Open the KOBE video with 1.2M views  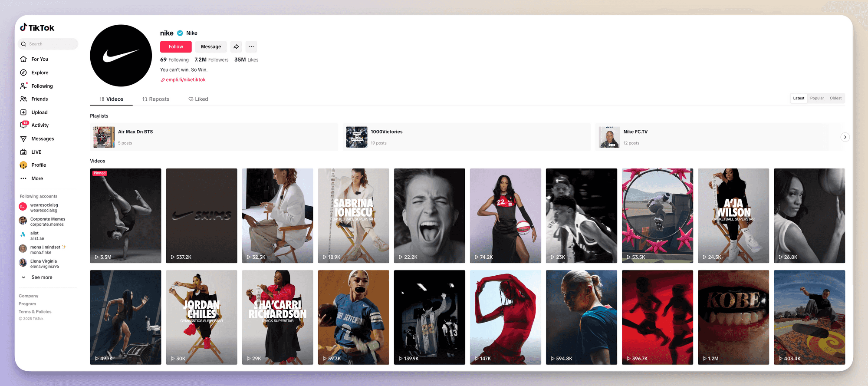tap(733, 317)
